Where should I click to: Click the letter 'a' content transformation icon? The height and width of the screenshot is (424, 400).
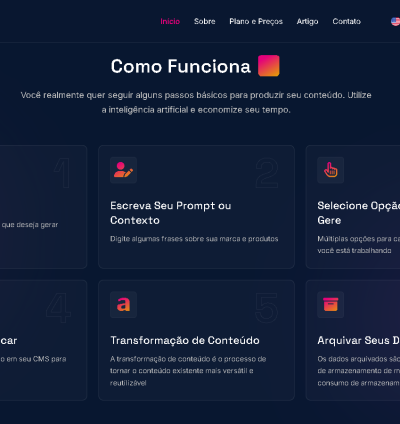tap(123, 305)
